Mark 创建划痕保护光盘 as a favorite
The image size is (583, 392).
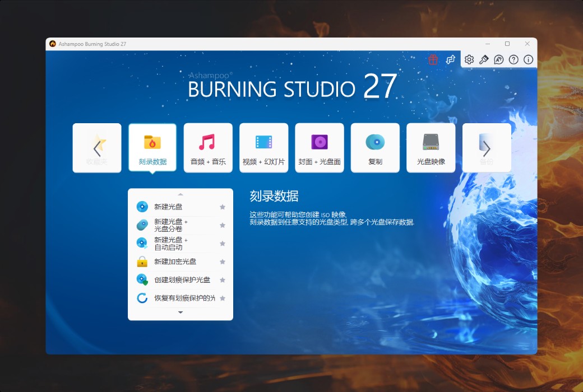click(x=222, y=279)
